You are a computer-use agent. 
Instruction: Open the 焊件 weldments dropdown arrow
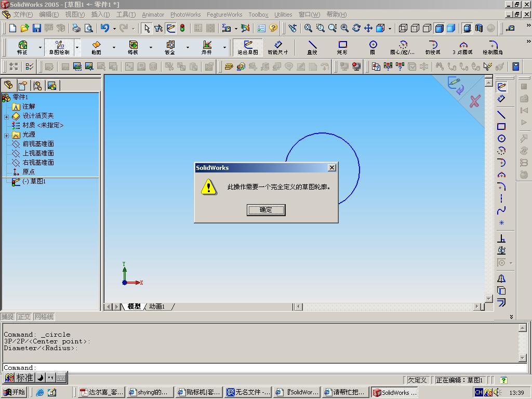click(x=224, y=47)
